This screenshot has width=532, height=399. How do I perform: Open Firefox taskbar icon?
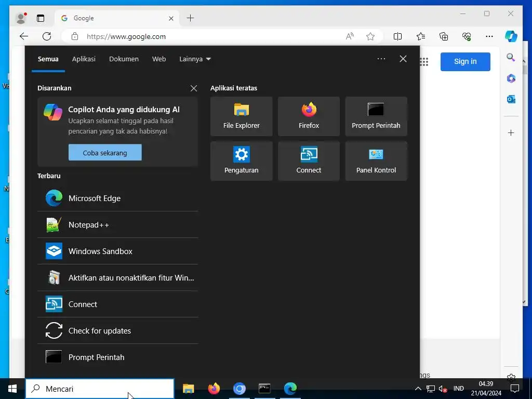click(x=214, y=389)
